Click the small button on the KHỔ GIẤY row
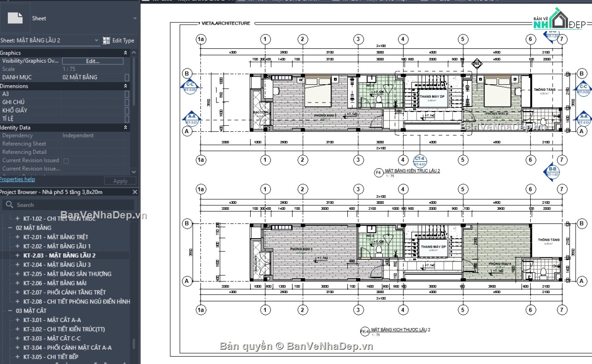592x364 pixels. [127, 110]
